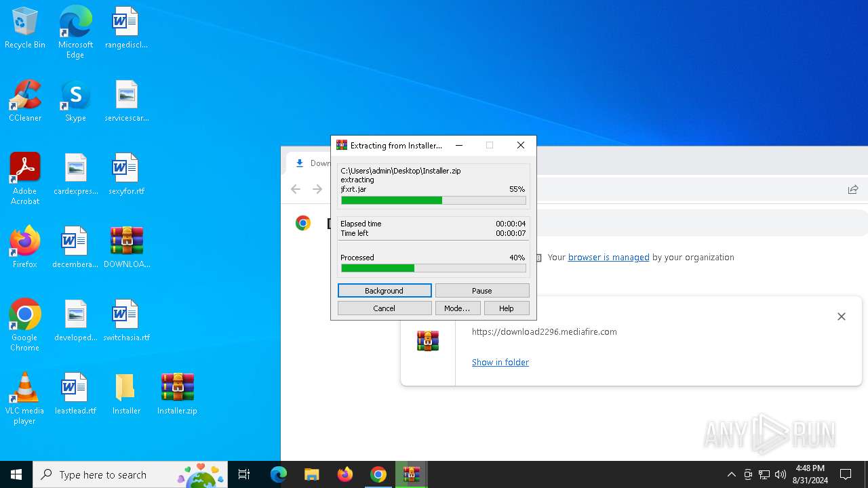Open the clock showing 4:48 PM
The height and width of the screenshot is (488, 868).
pyautogui.click(x=810, y=474)
